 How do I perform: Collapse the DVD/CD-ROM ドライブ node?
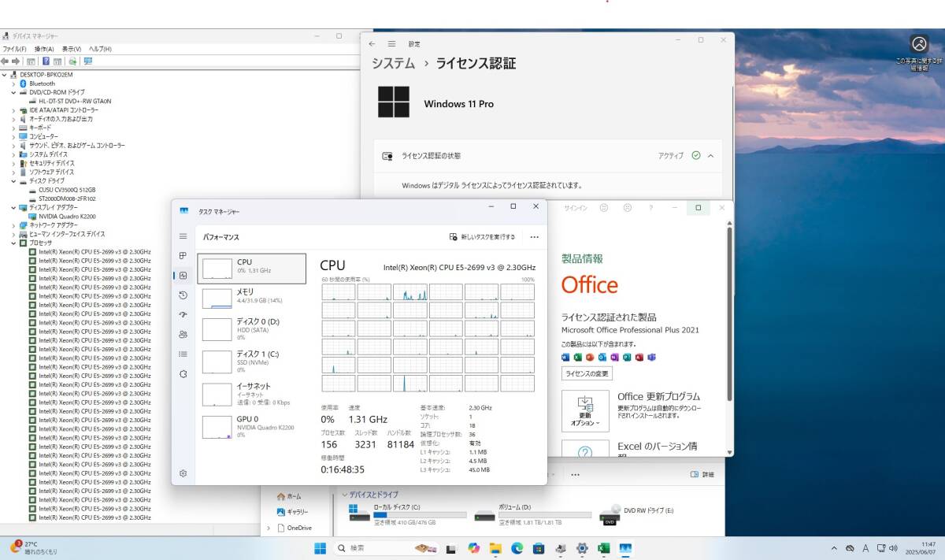coord(13,92)
